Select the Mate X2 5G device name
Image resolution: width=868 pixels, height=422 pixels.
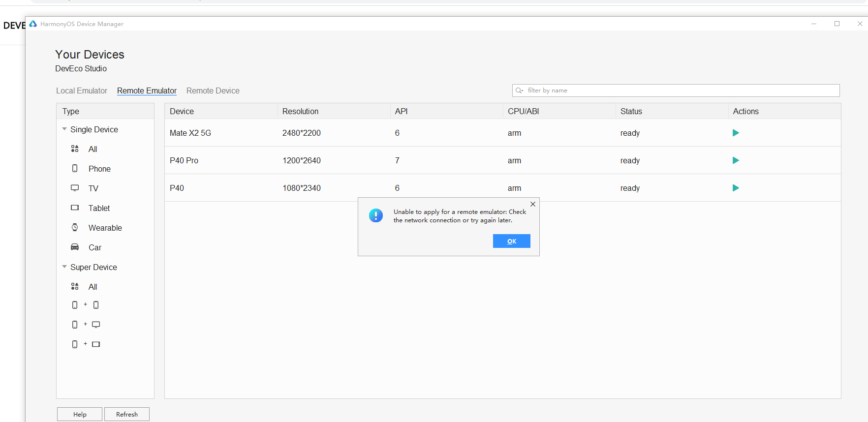tap(190, 133)
